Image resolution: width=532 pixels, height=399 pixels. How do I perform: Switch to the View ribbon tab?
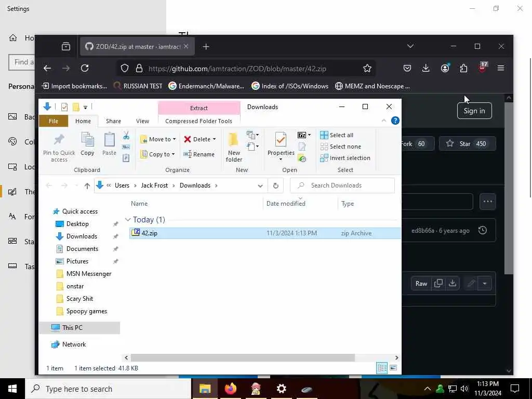pos(142,121)
